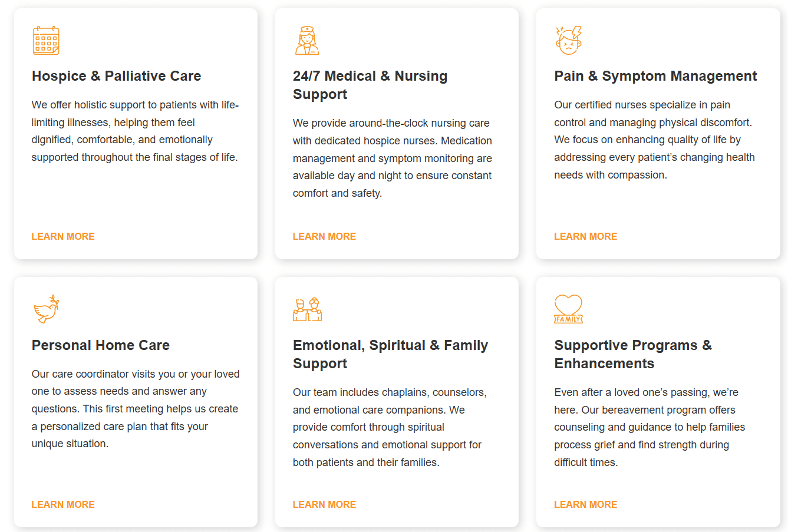This screenshot has height=532, width=788.
Task: Click the Hospice & Palliative Care heading
Action: click(x=116, y=76)
